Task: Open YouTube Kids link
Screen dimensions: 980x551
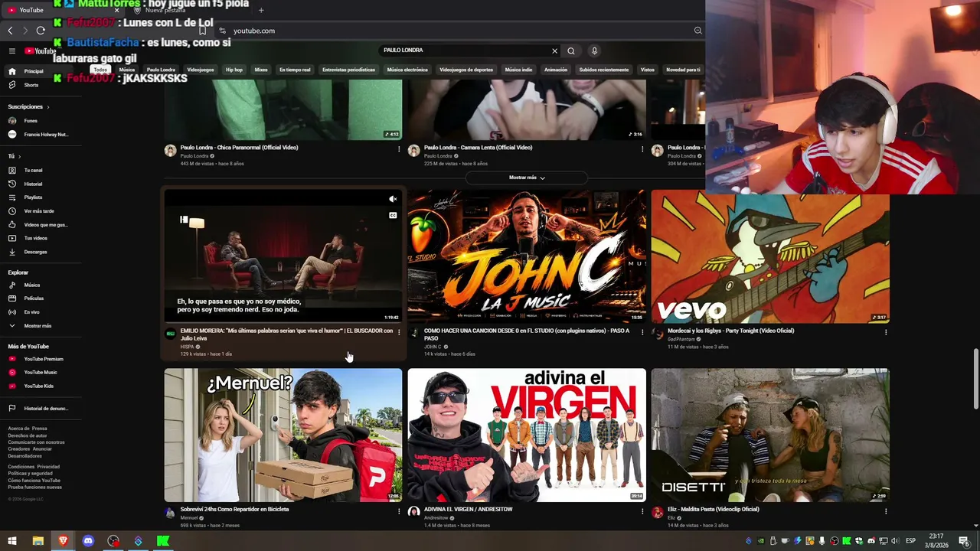Action: click(40, 386)
